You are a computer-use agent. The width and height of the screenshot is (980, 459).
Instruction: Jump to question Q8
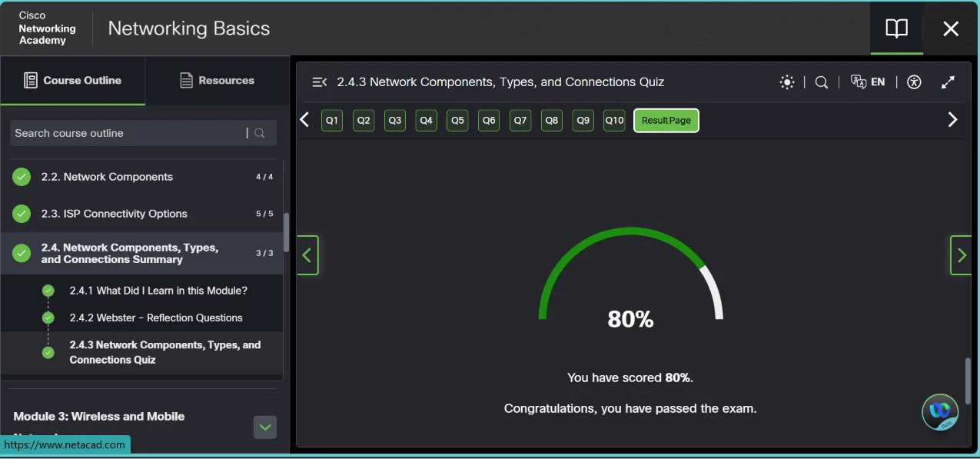[552, 121]
